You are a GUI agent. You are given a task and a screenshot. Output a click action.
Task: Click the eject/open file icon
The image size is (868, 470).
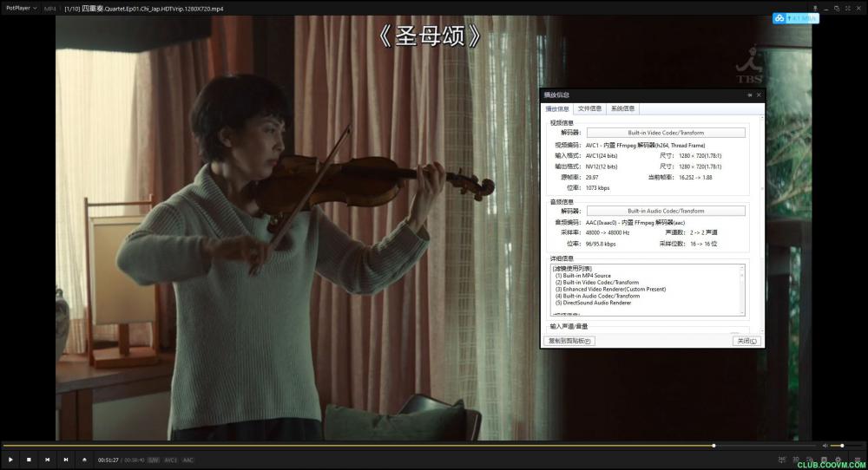tap(84, 460)
